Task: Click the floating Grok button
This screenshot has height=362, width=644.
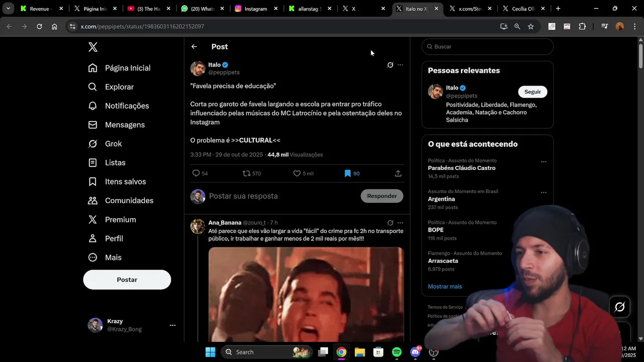Action: (620, 307)
